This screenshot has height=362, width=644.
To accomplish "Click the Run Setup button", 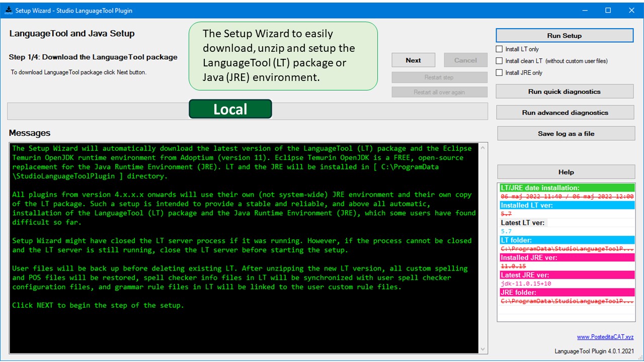I will (564, 36).
